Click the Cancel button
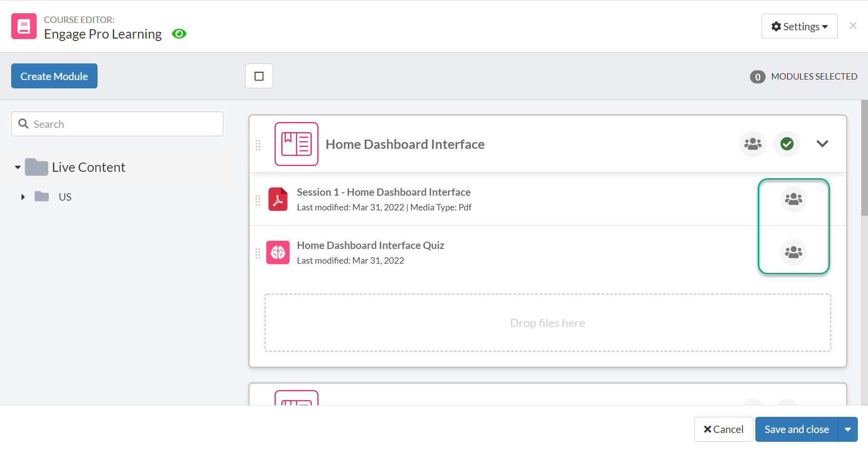 tap(724, 430)
